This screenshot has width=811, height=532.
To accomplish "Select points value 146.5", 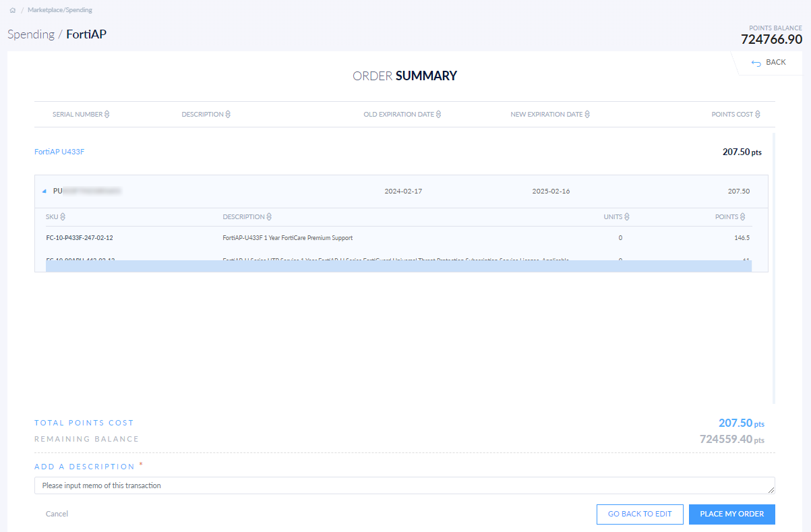I will (742, 238).
